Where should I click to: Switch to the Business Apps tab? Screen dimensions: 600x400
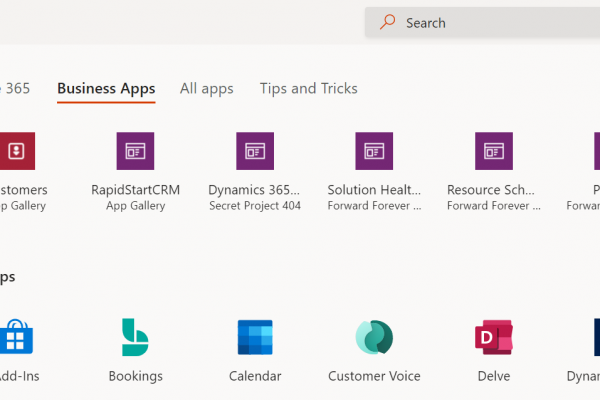click(x=106, y=89)
